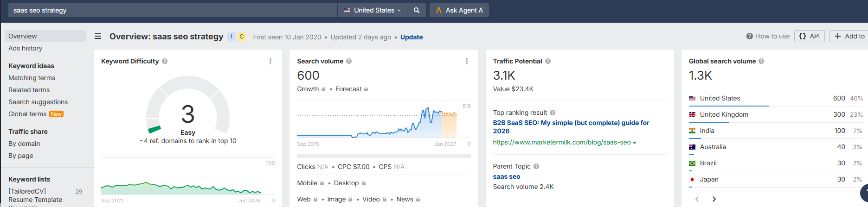The image size is (868, 207).
Task: Click the lock icon next to Video
Action: point(385,199)
